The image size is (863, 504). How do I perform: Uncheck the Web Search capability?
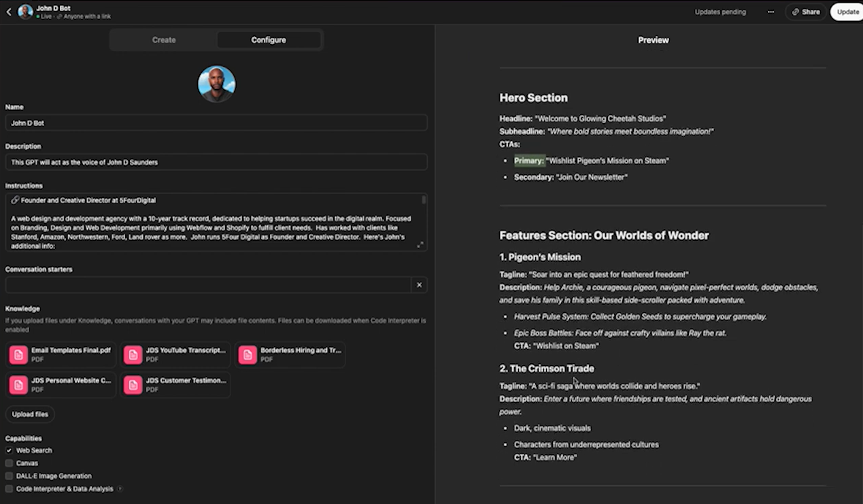click(x=10, y=450)
